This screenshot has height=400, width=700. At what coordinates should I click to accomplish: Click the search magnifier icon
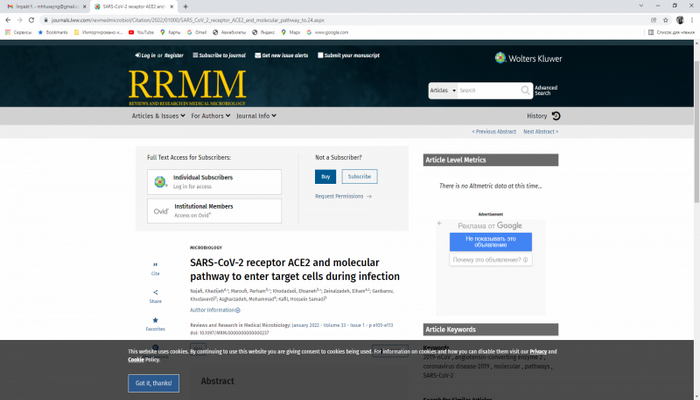[525, 90]
